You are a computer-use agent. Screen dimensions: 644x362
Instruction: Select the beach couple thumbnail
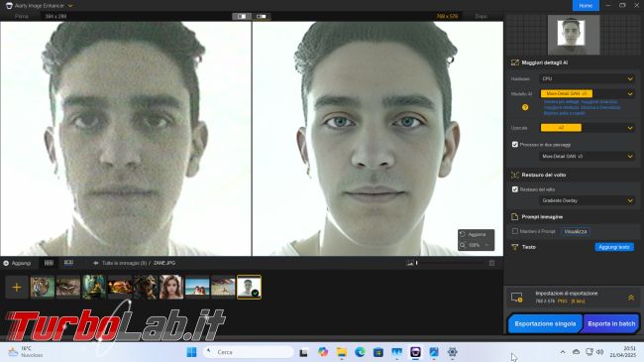[197, 288]
